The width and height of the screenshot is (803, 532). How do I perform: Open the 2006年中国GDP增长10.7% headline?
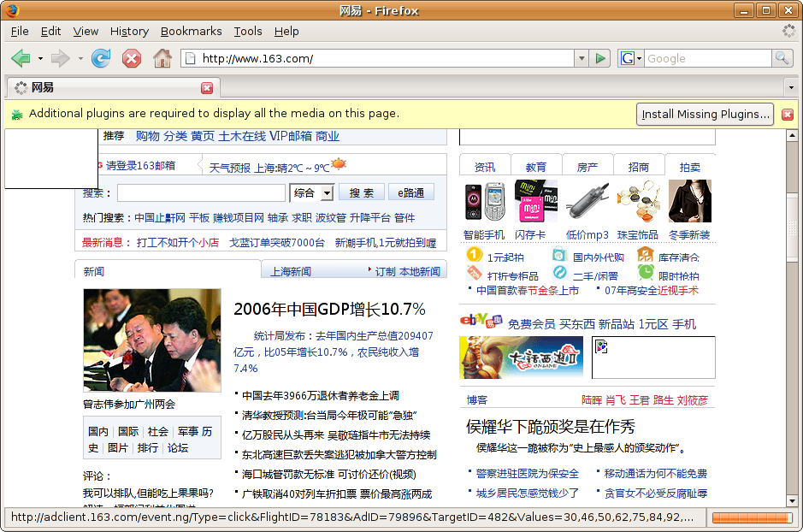[329, 310]
